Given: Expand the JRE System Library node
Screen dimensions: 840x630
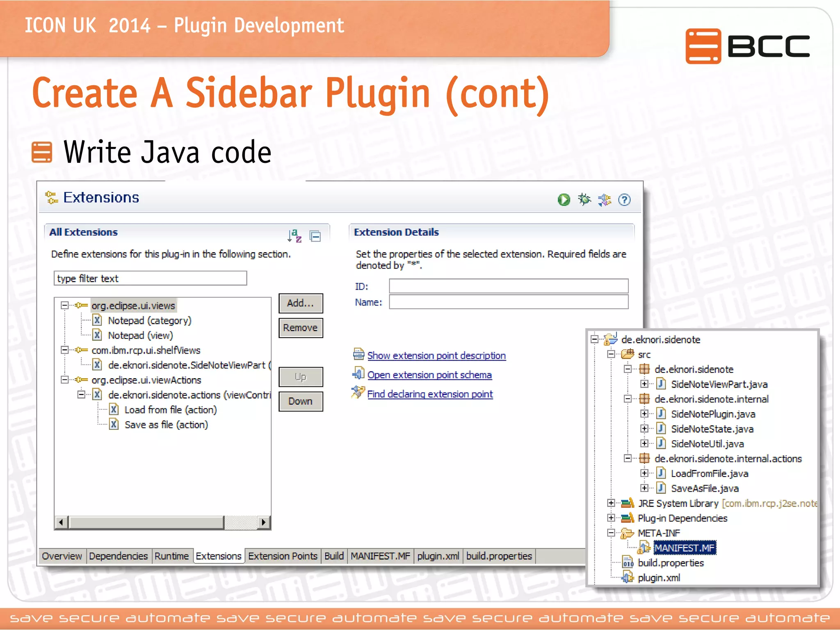Looking at the screenshot, I should tap(611, 503).
